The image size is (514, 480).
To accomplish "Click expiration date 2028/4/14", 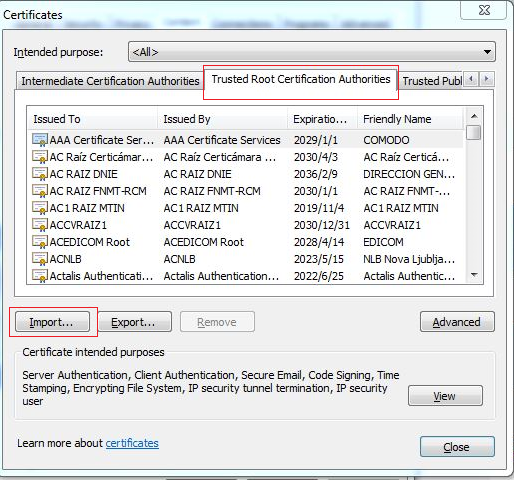I will [x=319, y=242].
